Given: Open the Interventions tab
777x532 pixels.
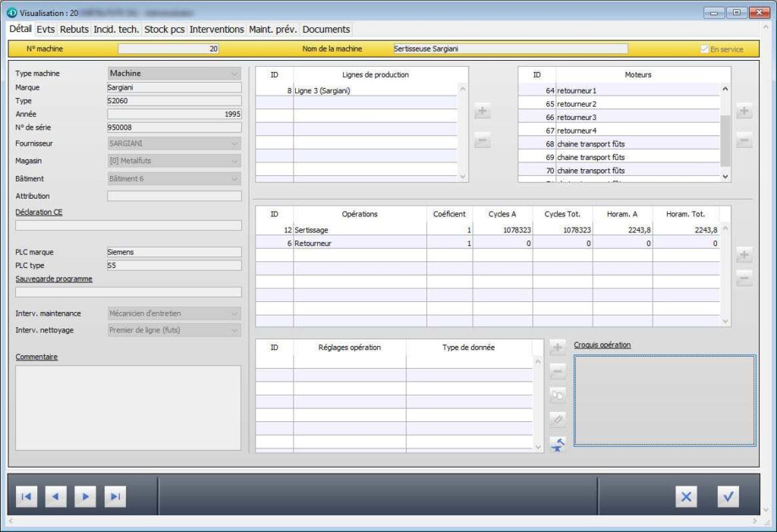Looking at the screenshot, I should 216,30.
